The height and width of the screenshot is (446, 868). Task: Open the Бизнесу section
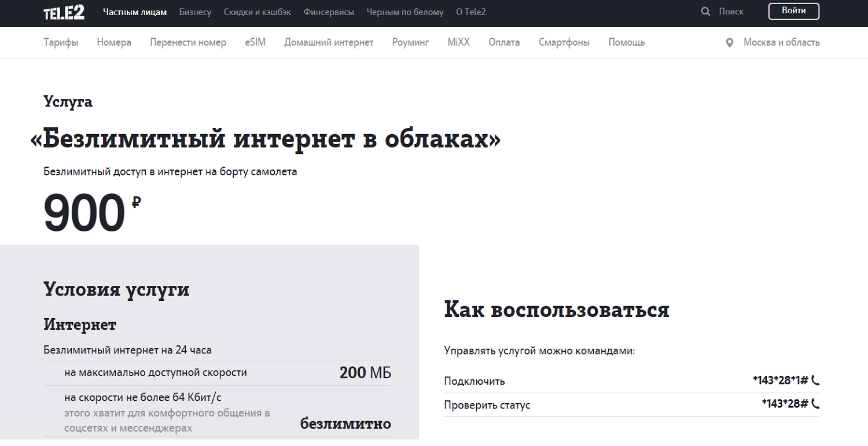195,12
